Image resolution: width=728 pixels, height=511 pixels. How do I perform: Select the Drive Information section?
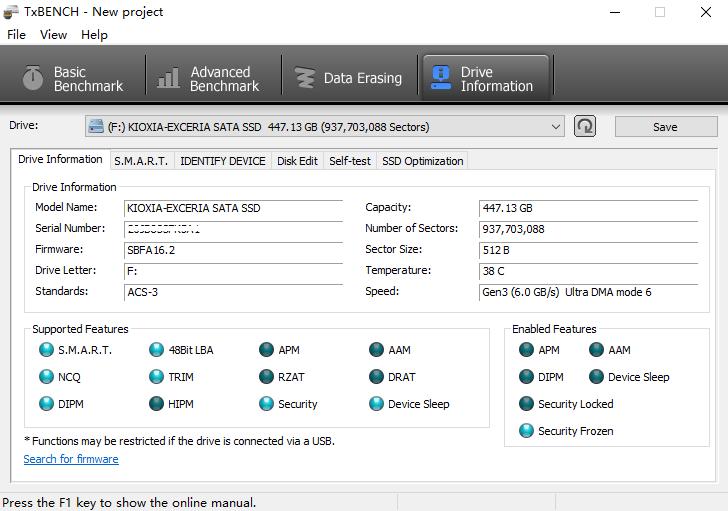pyautogui.click(x=485, y=79)
